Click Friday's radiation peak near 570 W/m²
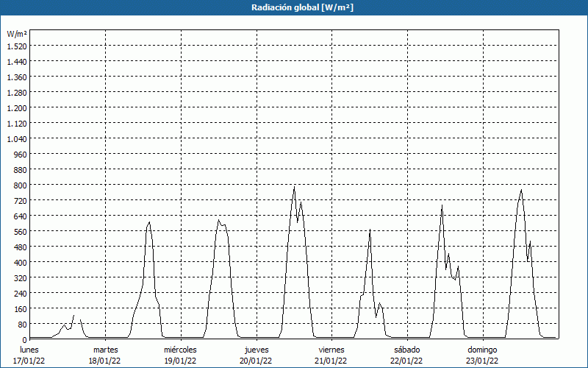Screen dimensions: 588x368 click(370, 230)
